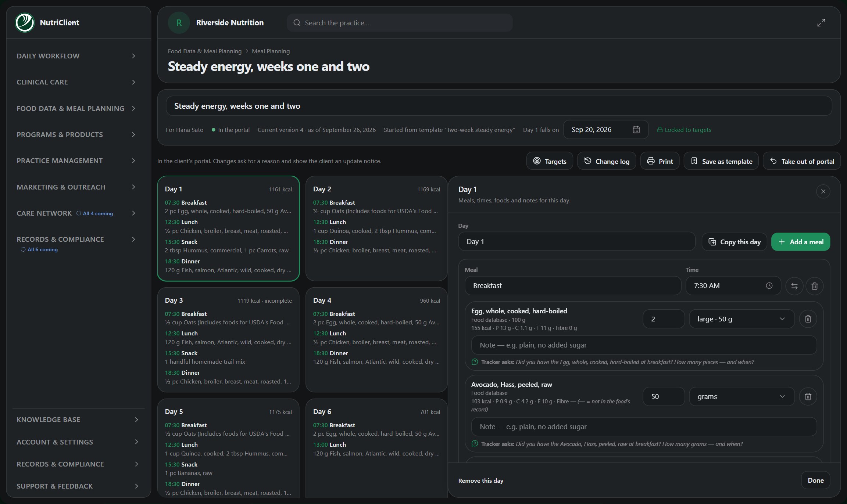Click Take out of portal

tap(802, 161)
